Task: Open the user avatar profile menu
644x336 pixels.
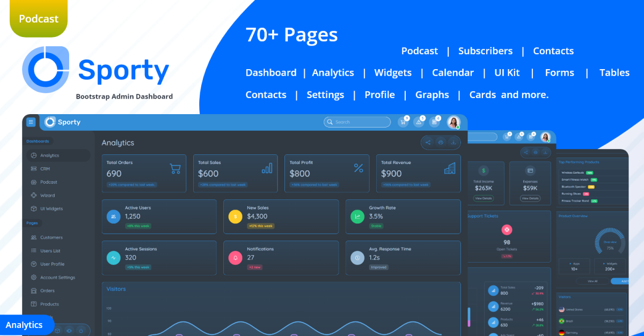Action: (x=453, y=122)
